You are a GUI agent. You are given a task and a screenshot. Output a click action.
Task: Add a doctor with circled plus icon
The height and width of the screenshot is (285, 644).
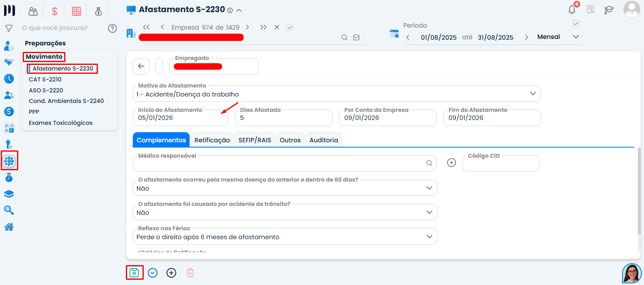(x=452, y=163)
